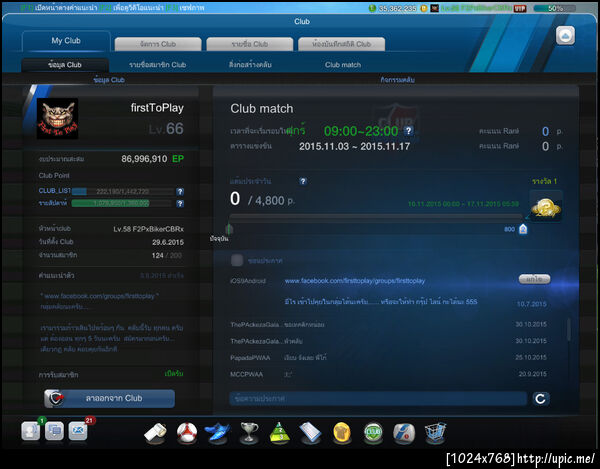Click the 35,362,235 currency amount
This screenshot has height=469, width=600.
click(x=397, y=8)
